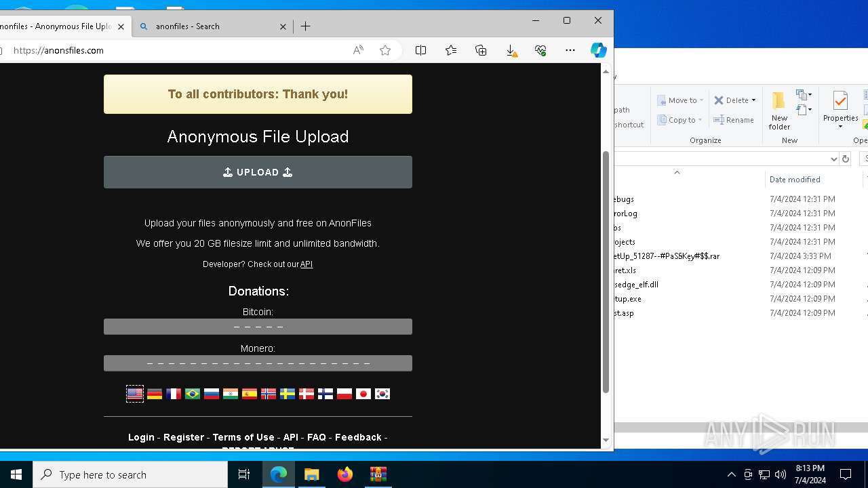Expand New item dropdown in Explorer ribbon

pyautogui.click(x=804, y=95)
